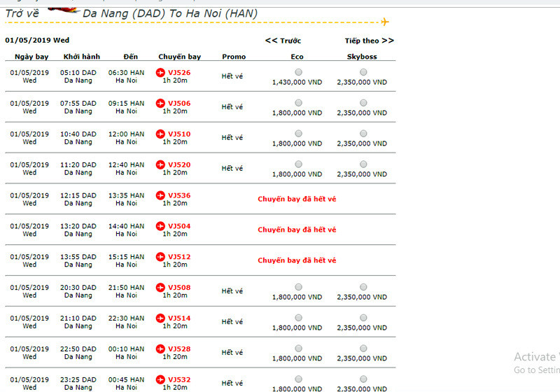Pick the Eco radio for flight VJ510
This screenshot has width=560, height=392.
[299, 134]
